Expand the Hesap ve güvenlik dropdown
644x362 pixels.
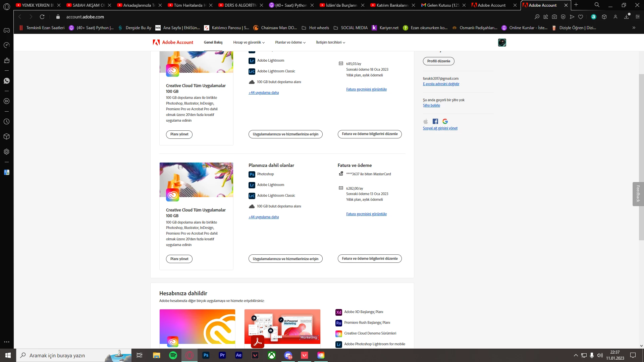[249, 43]
